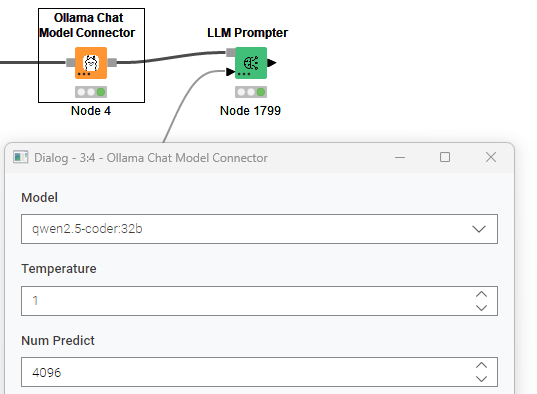Increase Num Predict with the up arrow
The width and height of the screenshot is (537, 394).
point(481,365)
